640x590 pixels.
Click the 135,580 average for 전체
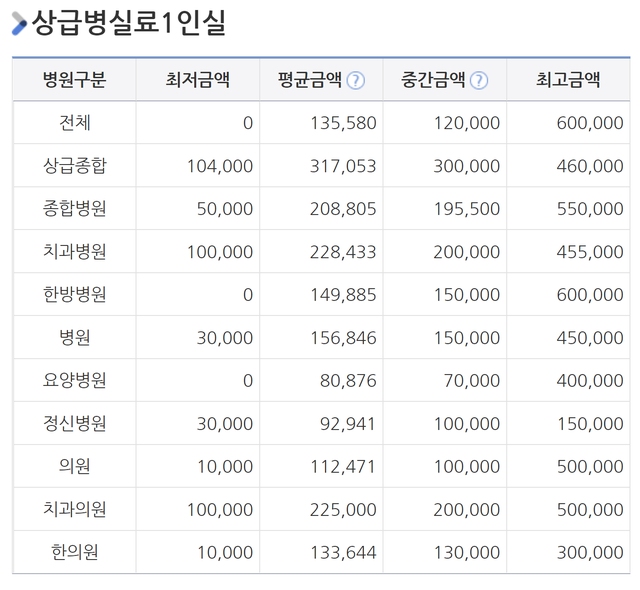(343, 123)
